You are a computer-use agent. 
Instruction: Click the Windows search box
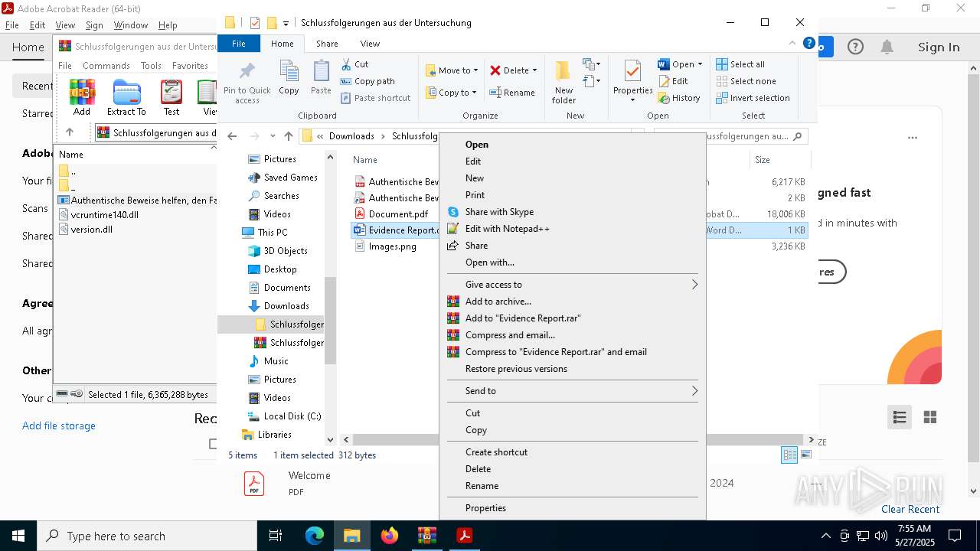click(x=147, y=536)
